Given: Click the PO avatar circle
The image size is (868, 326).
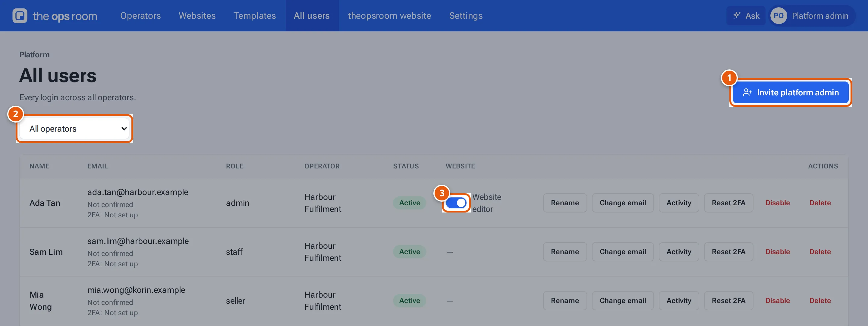Looking at the screenshot, I should pos(778,15).
